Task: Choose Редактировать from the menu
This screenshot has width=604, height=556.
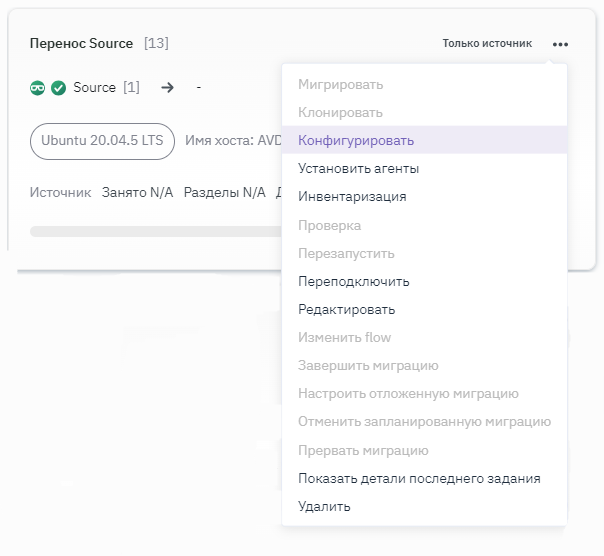Action: [346, 309]
